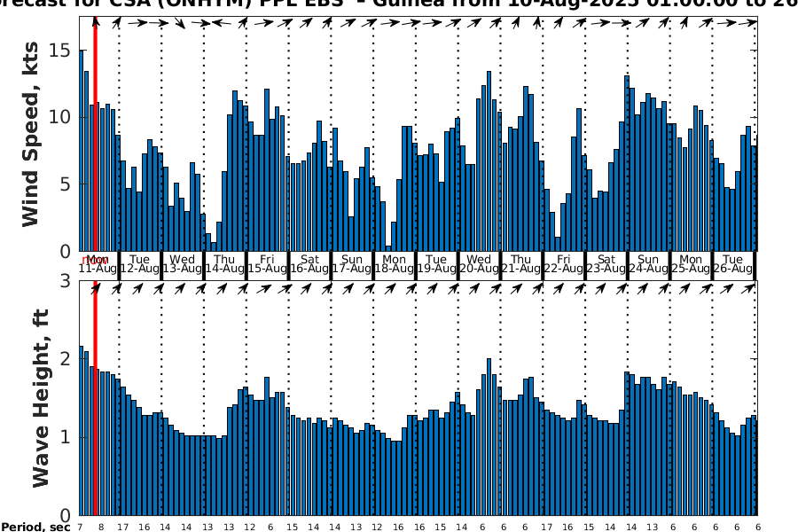Screen dimensions: 798x532
Task: Select the 'Sat 16-Aug' date label
Action: click(x=309, y=263)
